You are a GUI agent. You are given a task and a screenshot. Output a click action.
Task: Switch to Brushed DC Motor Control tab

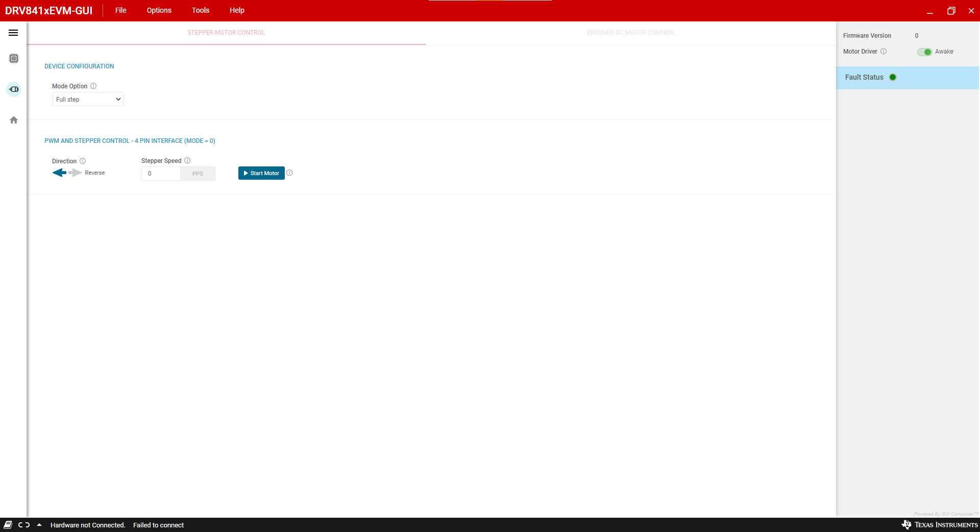[631, 33]
